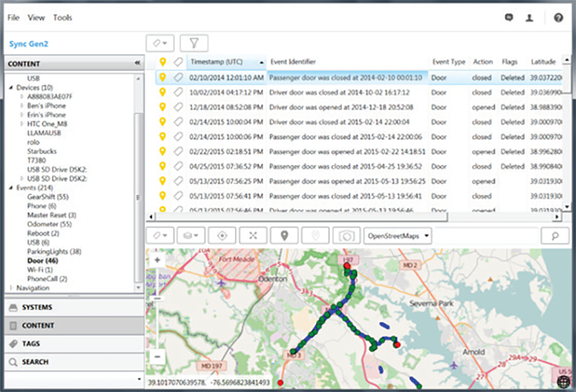Click the user account icon
Image resolution: width=576 pixels, height=392 pixels.
[529, 18]
